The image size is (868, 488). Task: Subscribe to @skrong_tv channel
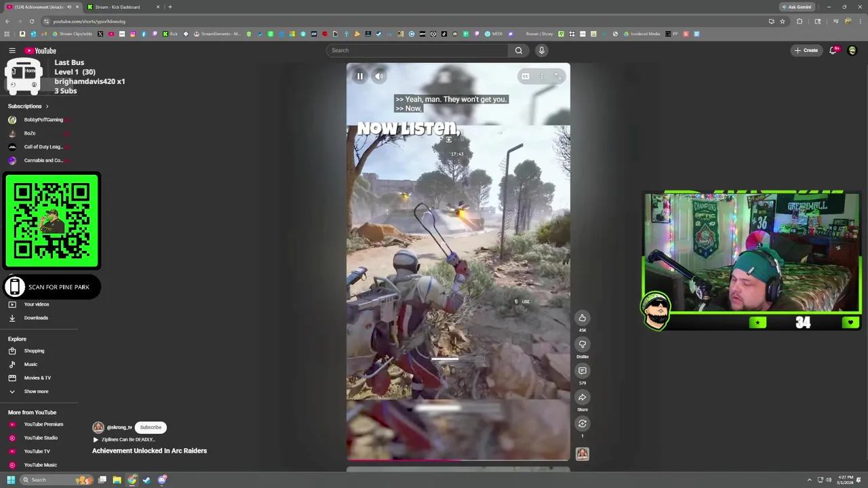(x=151, y=428)
